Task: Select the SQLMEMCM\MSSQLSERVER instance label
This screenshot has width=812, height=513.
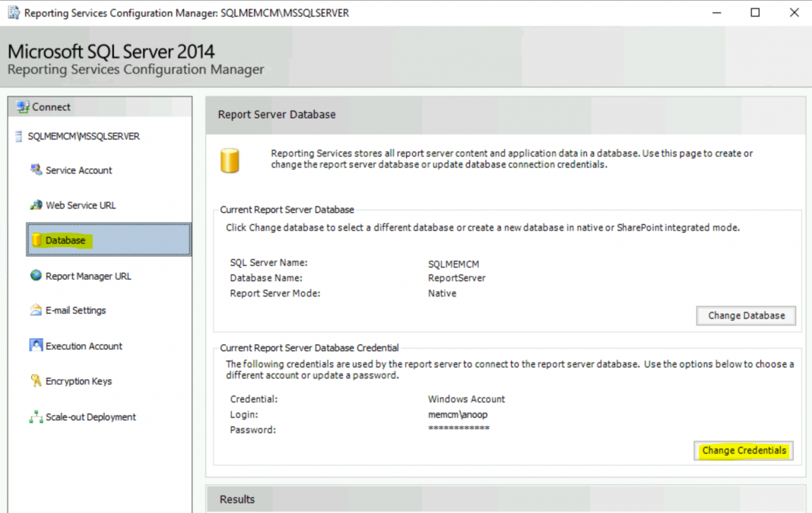Action: [x=84, y=136]
